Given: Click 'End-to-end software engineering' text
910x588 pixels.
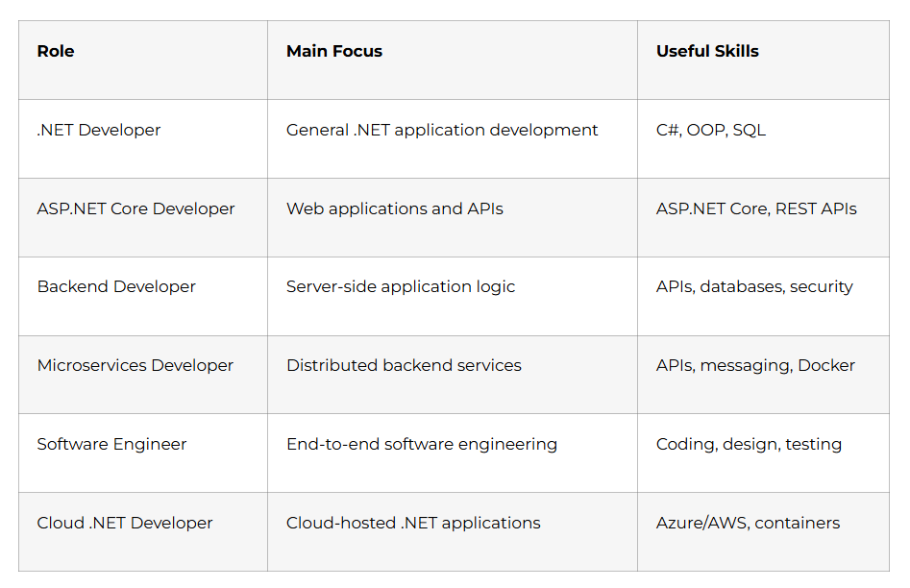Looking at the screenshot, I should (422, 444).
